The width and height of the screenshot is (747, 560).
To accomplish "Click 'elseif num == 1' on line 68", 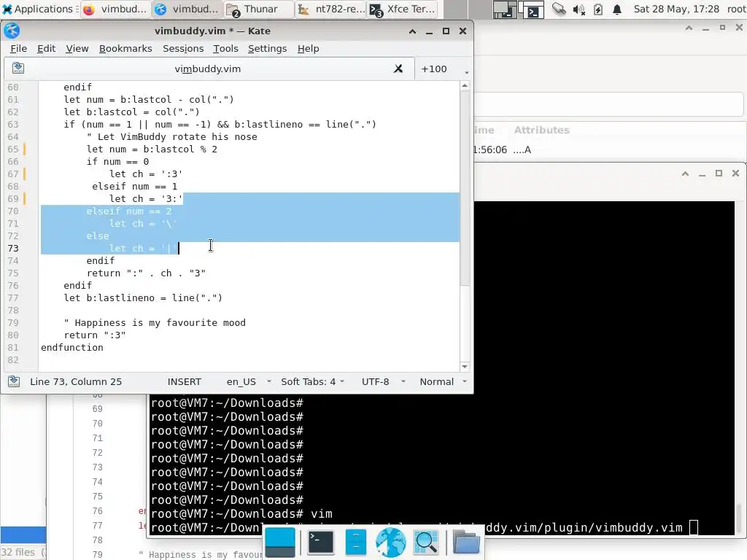I will pyautogui.click(x=134, y=186).
